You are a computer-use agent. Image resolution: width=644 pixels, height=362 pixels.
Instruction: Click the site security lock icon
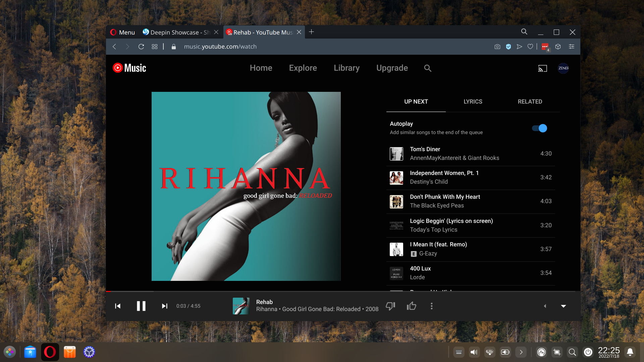174,47
